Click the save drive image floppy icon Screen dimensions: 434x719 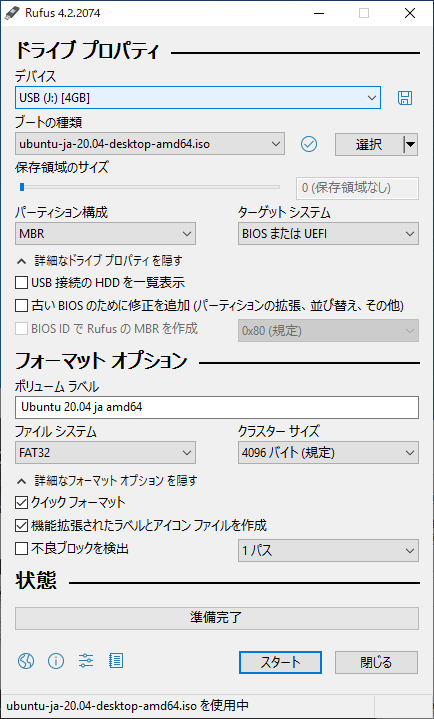coord(405,98)
